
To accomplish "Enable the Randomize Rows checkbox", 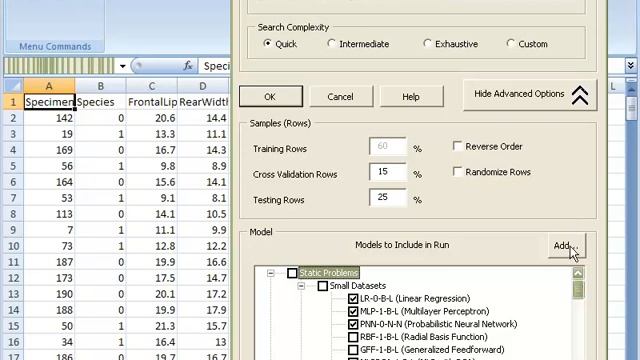I will click(458, 171).
